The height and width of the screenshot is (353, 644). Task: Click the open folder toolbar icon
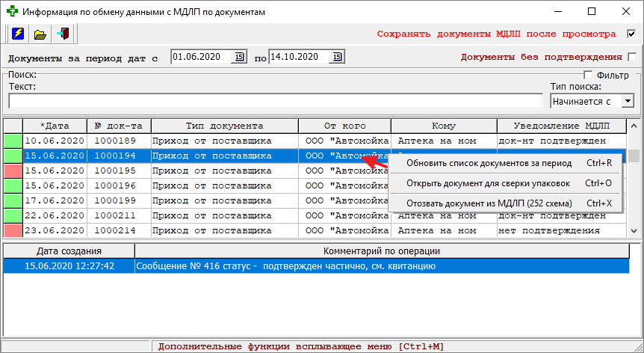[40, 34]
